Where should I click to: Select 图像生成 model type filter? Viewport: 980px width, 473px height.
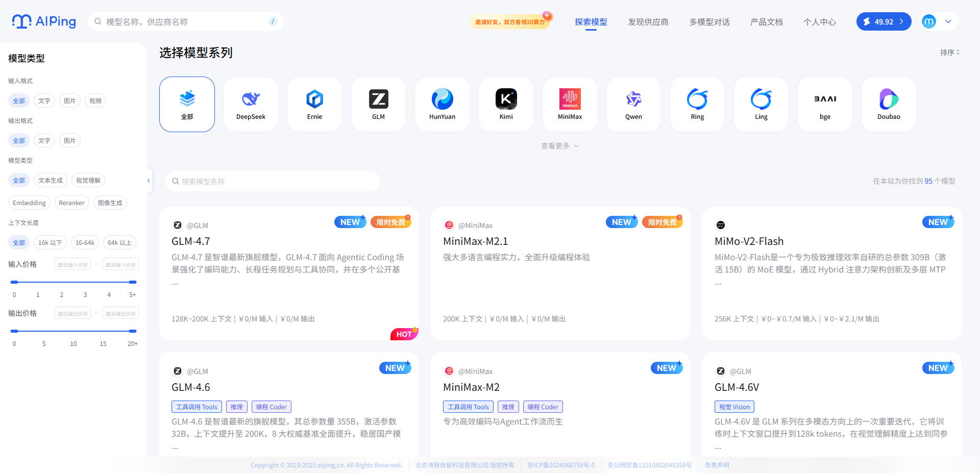coord(110,203)
